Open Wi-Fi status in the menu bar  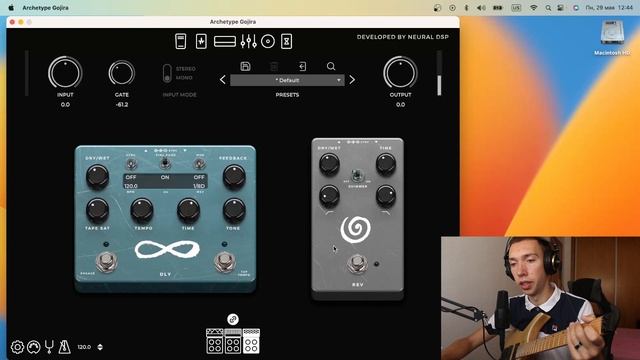533,8
